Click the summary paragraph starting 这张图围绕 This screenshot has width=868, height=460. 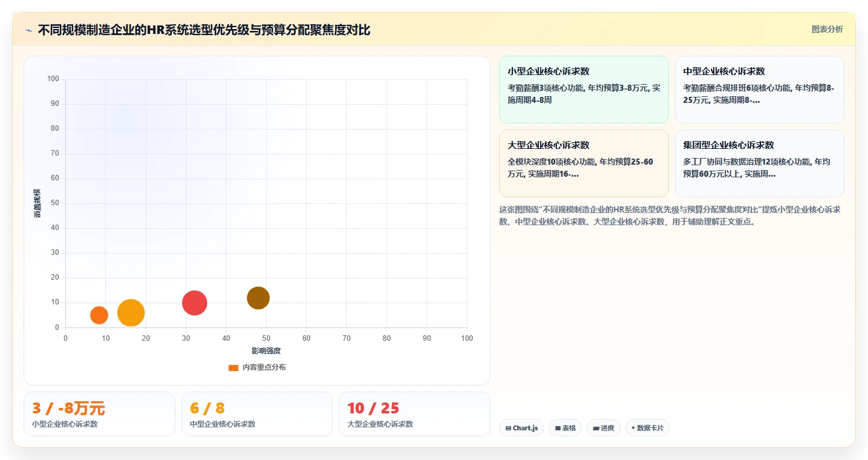click(670, 215)
